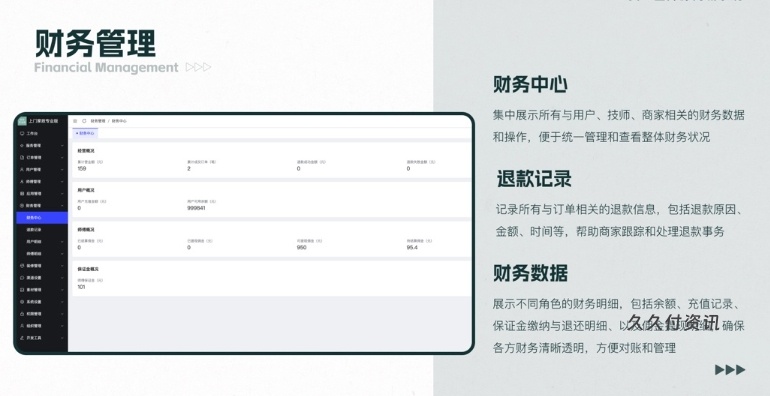Click the 应用管理 grid icon

click(22, 194)
